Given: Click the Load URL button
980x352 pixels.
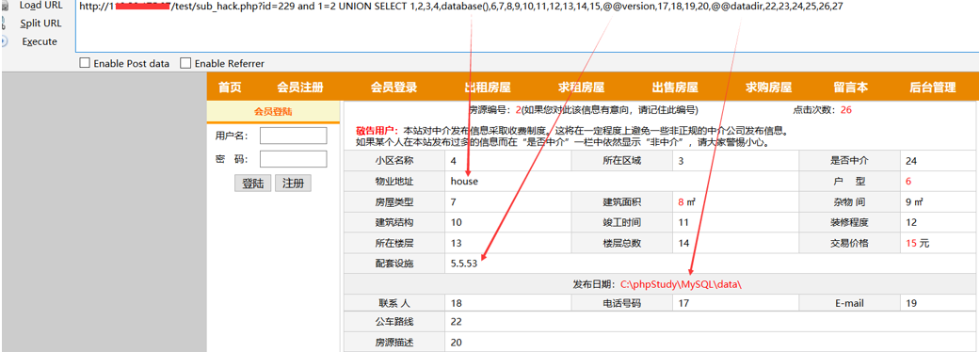Looking at the screenshot, I should [40, 5].
